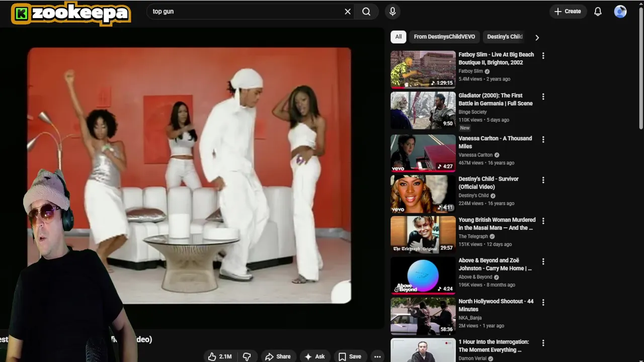
Task: Open the Vanessa Carlton A Thousand Miles thumbnail
Action: point(423,153)
